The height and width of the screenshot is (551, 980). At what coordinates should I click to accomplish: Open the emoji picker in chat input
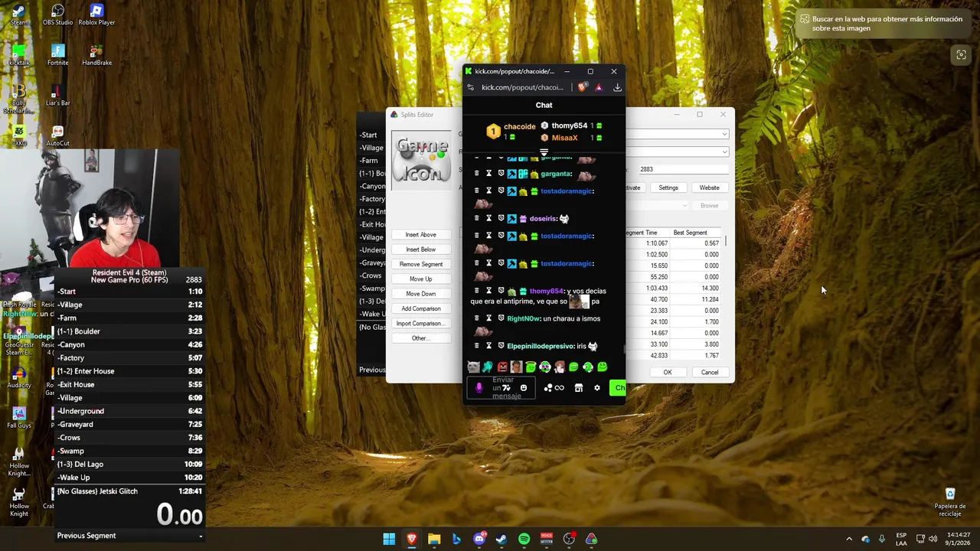pyautogui.click(x=524, y=388)
